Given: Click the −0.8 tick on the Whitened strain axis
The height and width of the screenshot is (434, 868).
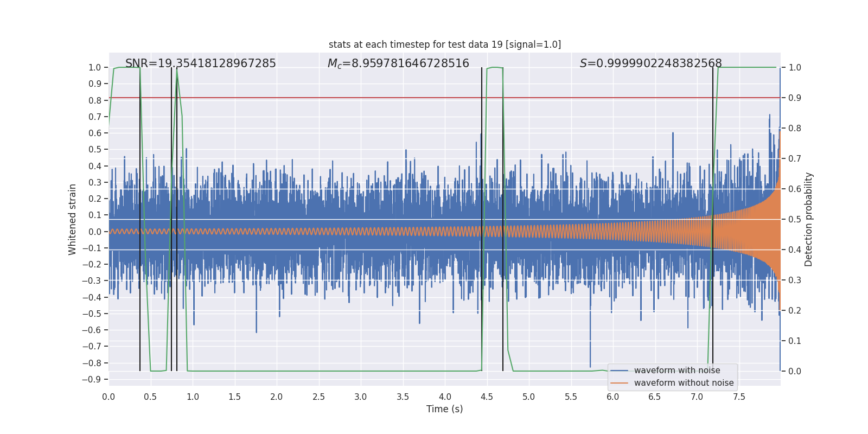Looking at the screenshot, I should (92, 363).
